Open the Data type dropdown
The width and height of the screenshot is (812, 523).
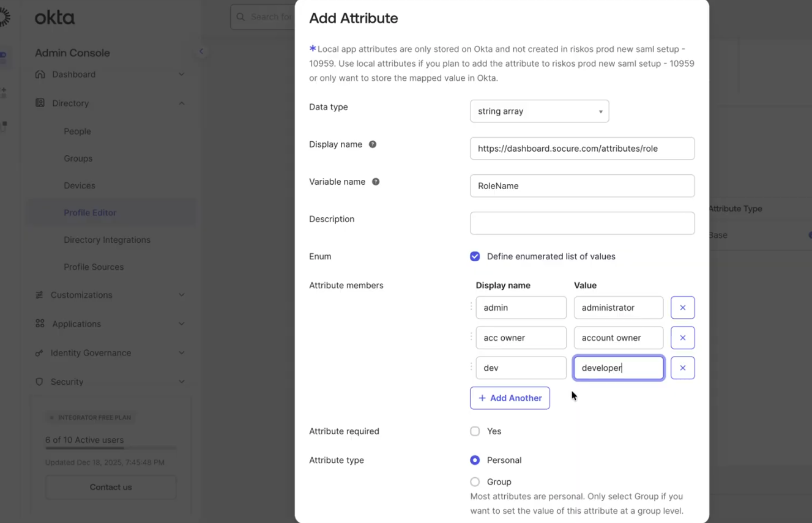click(539, 111)
